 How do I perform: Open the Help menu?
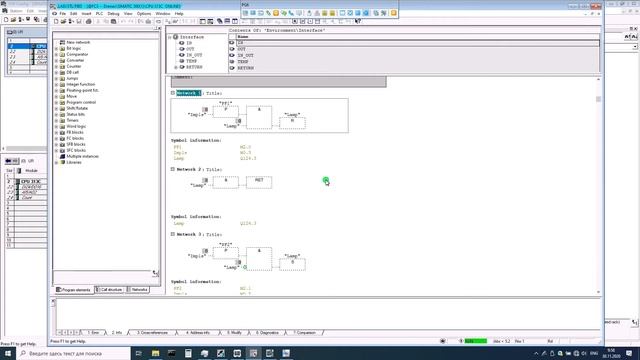pyautogui.click(x=179, y=13)
